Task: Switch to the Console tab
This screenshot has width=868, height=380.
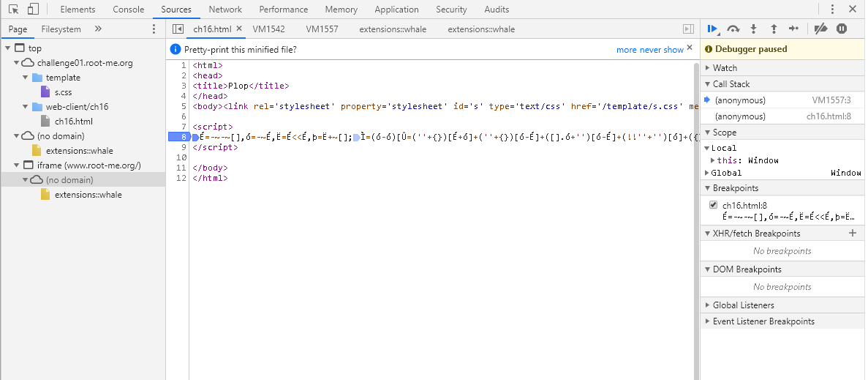Action: click(129, 10)
